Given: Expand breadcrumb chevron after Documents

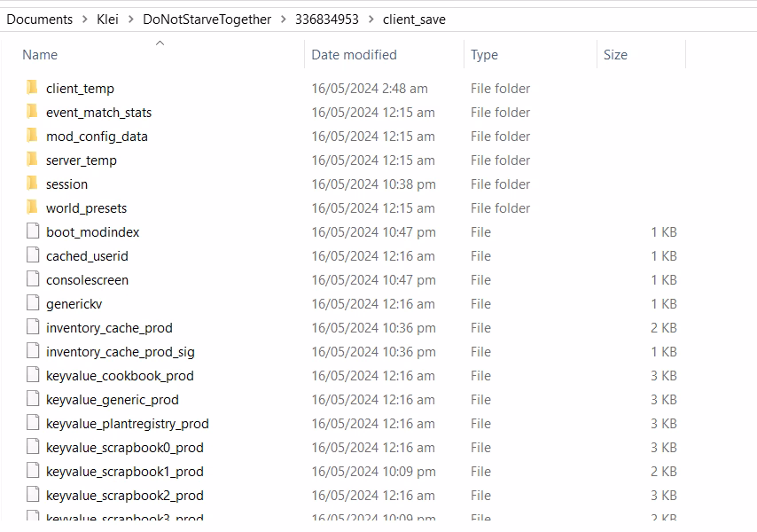Looking at the screenshot, I should point(85,20).
